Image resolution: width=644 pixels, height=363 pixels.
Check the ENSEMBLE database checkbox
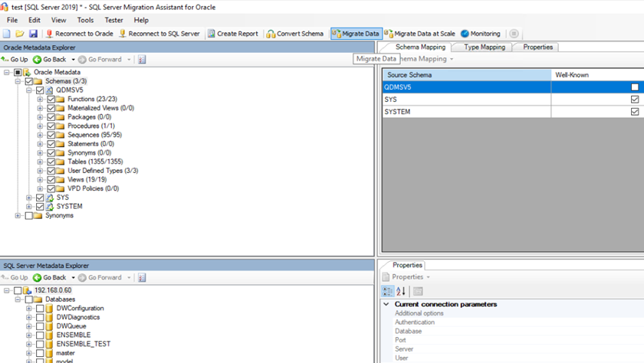click(40, 335)
